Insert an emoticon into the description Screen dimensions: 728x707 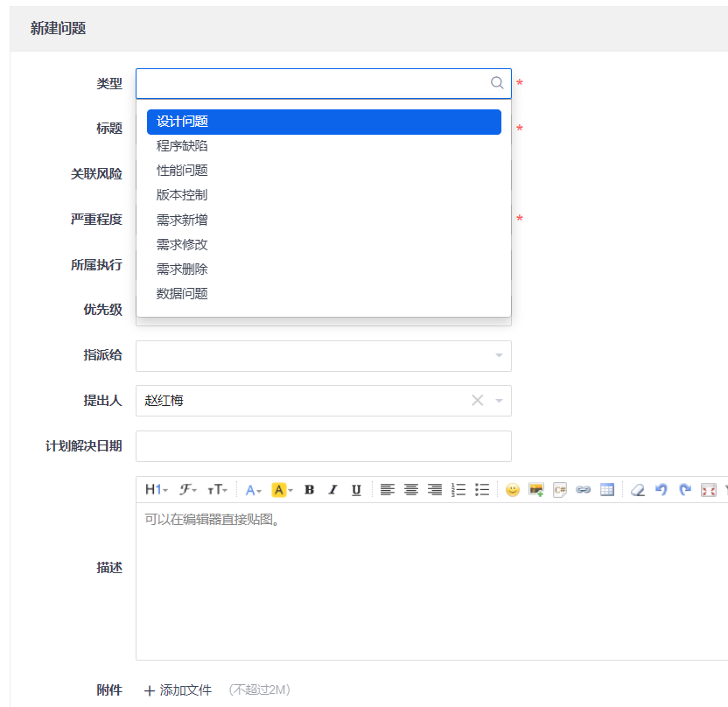point(512,490)
